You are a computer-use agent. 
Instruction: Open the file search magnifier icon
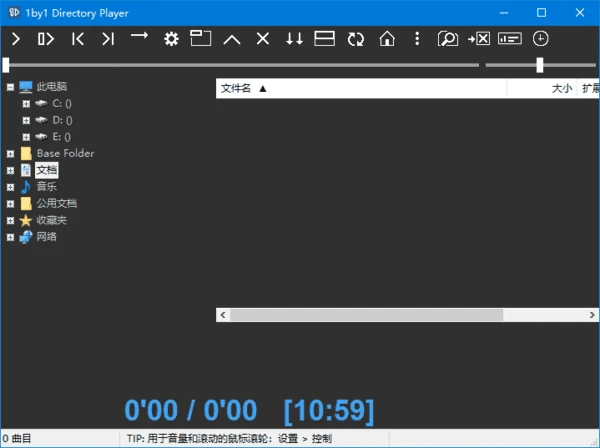coord(448,39)
